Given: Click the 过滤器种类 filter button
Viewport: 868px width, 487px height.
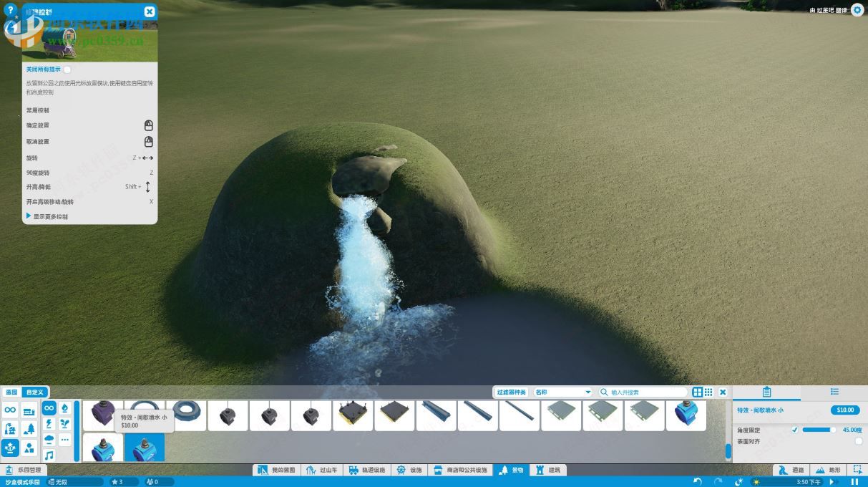Looking at the screenshot, I should pyautogui.click(x=512, y=392).
